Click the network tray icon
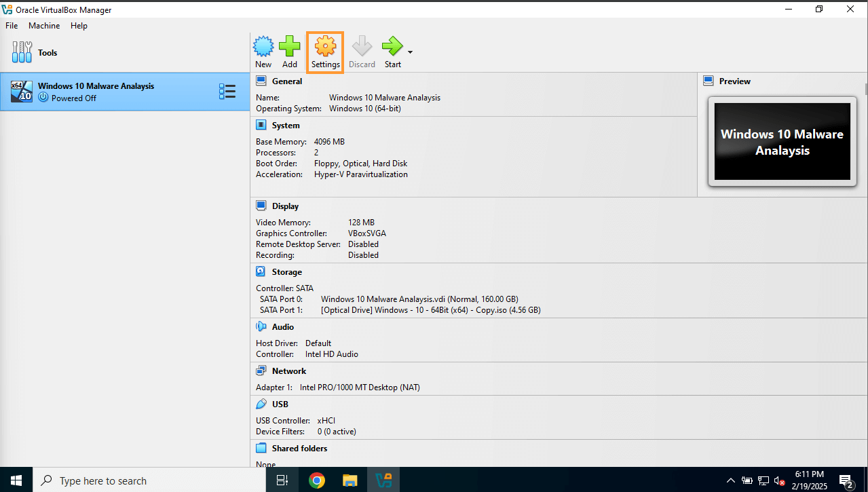 (x=763, y=480)
